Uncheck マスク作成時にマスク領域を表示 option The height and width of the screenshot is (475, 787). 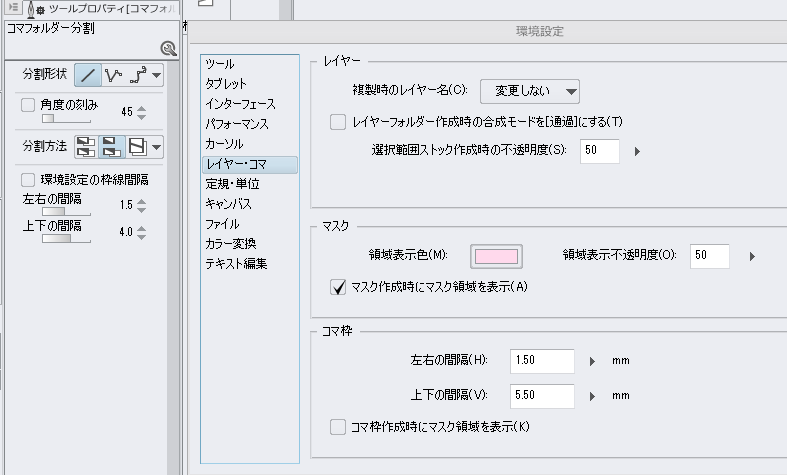click(338, 287)
